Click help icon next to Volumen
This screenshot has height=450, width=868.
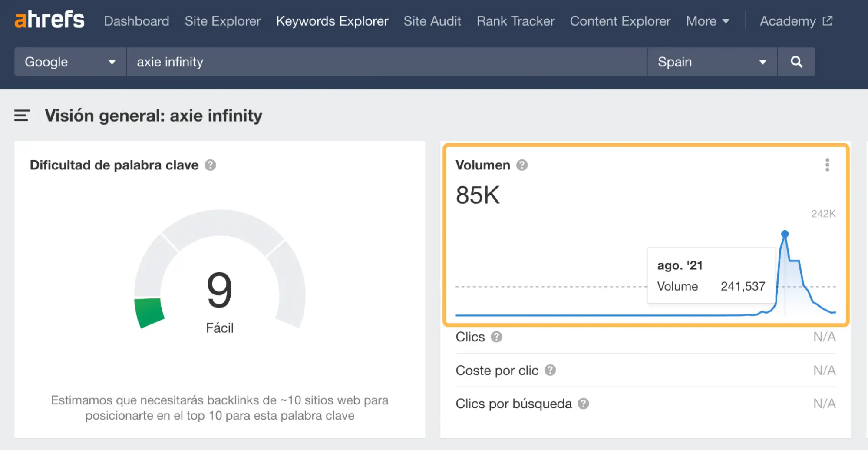[522, 165]
